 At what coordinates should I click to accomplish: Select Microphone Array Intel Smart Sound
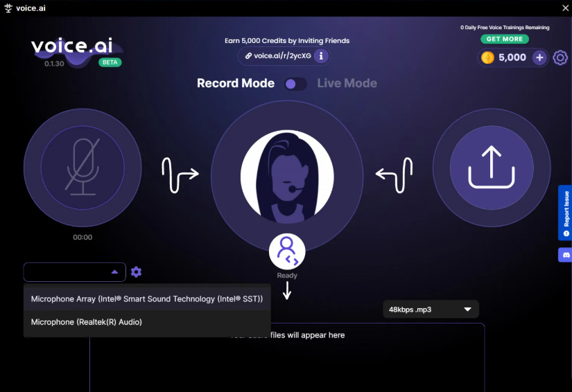pos(147,299)
